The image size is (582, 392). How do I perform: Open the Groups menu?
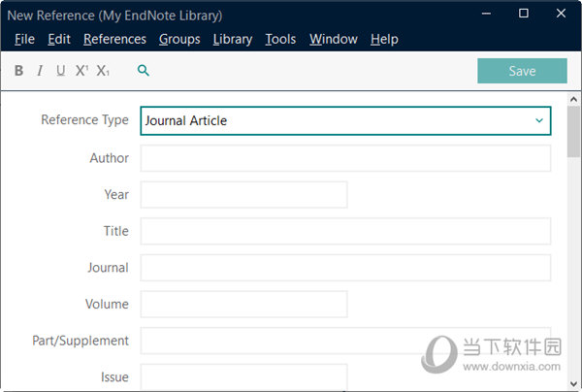point(179,39)
